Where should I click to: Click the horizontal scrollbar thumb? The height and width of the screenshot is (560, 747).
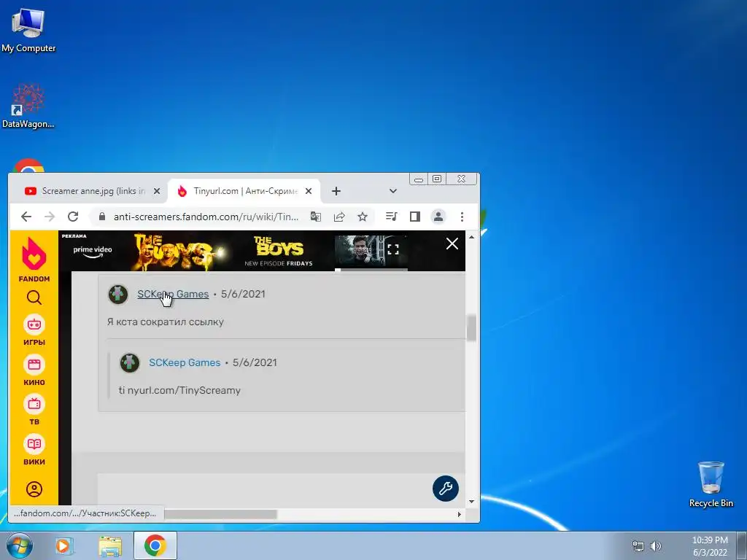pyautogui.click(x=220, y=514)
